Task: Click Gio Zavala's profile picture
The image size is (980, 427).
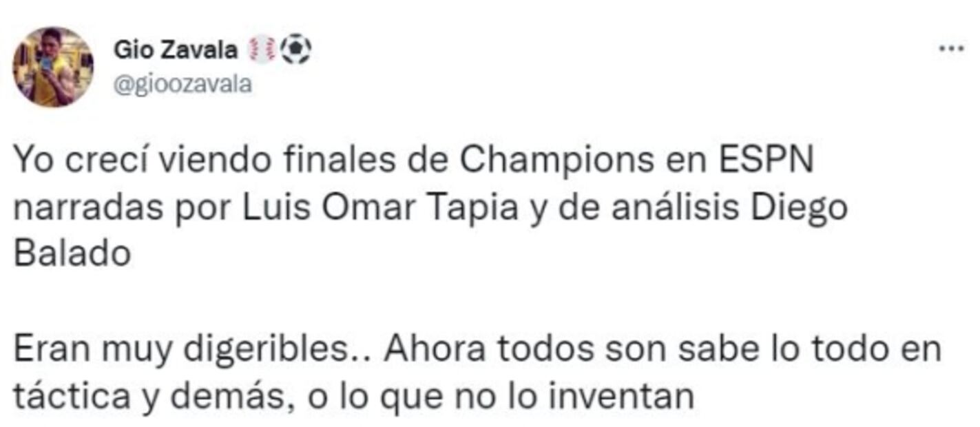Action: pyautogui.click(x=52, y=67)
